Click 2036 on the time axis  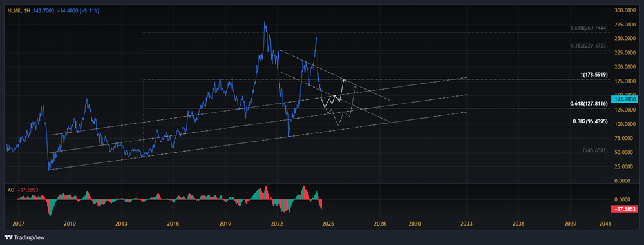(518, 224)
